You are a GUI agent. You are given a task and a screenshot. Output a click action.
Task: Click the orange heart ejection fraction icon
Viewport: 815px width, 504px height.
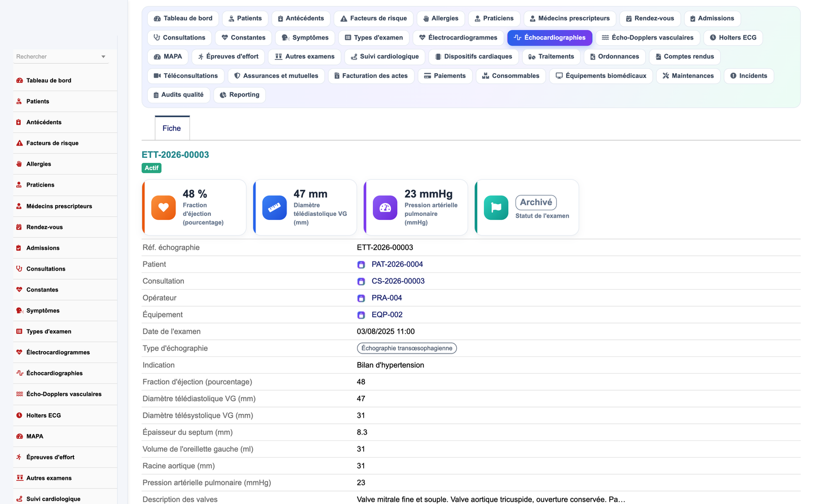(x=164, y=207)
